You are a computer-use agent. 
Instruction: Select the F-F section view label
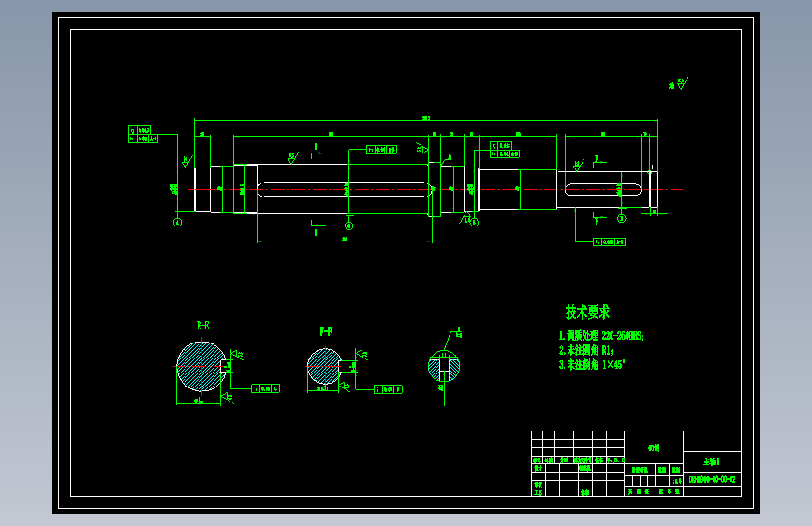(x=326, y=331)
